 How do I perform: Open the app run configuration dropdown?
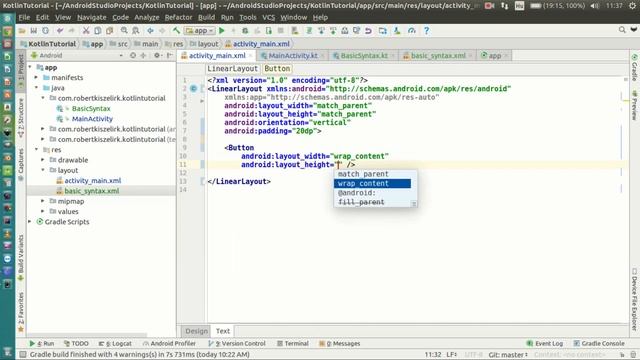click(x=200, y=31)
